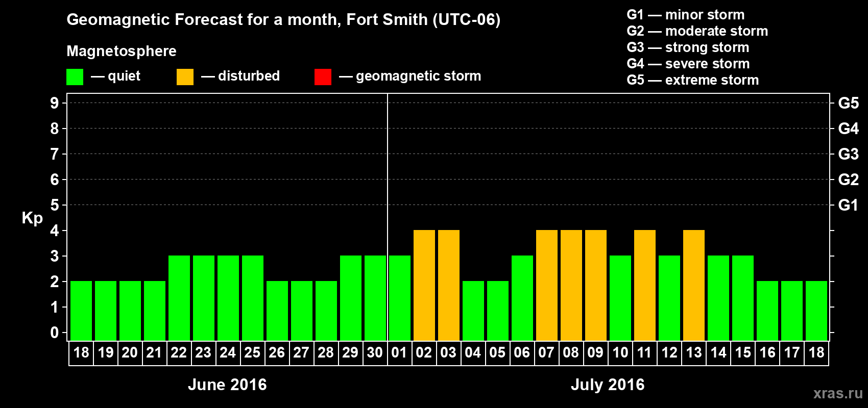Click the date cell 20 in June
The width and height of the screenshot is (868, 408).
(130, 353)
